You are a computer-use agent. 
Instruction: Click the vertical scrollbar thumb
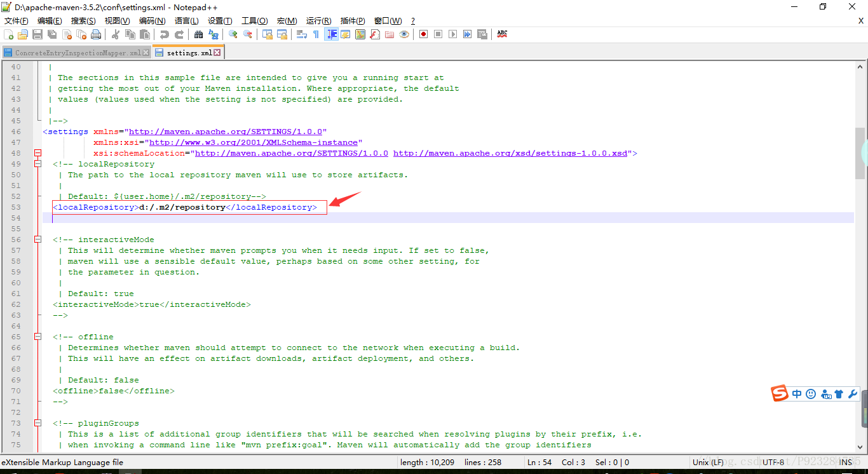[x=860, y=152]
